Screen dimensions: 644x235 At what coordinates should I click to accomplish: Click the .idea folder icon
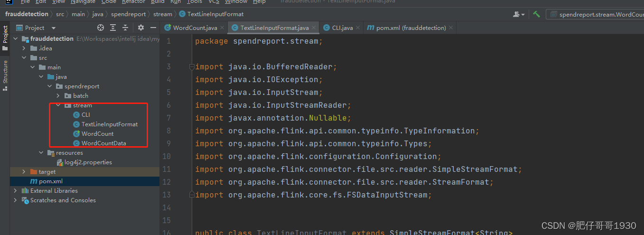34,48
